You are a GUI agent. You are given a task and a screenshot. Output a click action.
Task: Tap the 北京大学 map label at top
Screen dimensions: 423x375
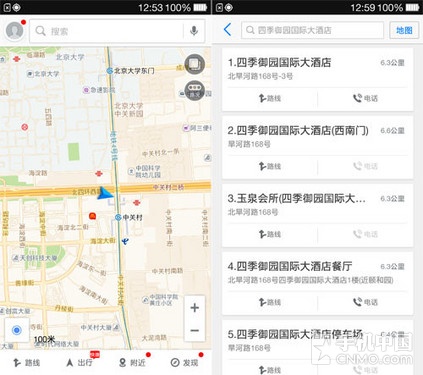(70, 57)
